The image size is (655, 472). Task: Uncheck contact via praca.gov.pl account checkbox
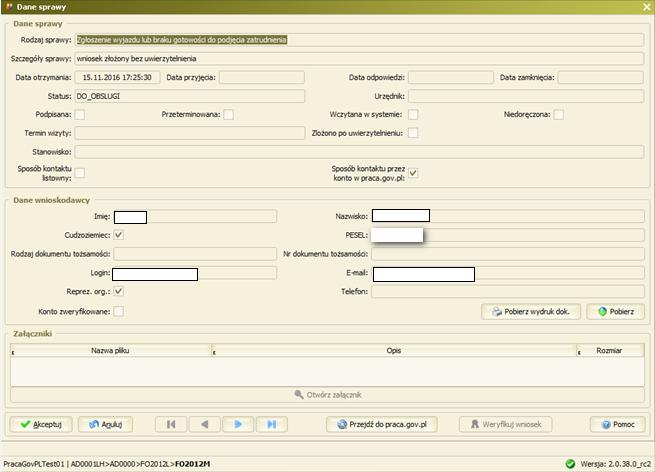click(x=413, y=173)
